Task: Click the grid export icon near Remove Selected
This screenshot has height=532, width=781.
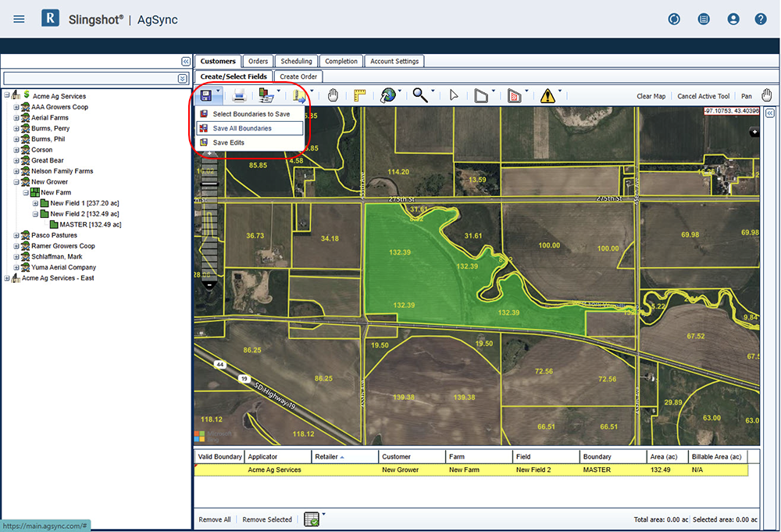Action: (x=312, y=519)
